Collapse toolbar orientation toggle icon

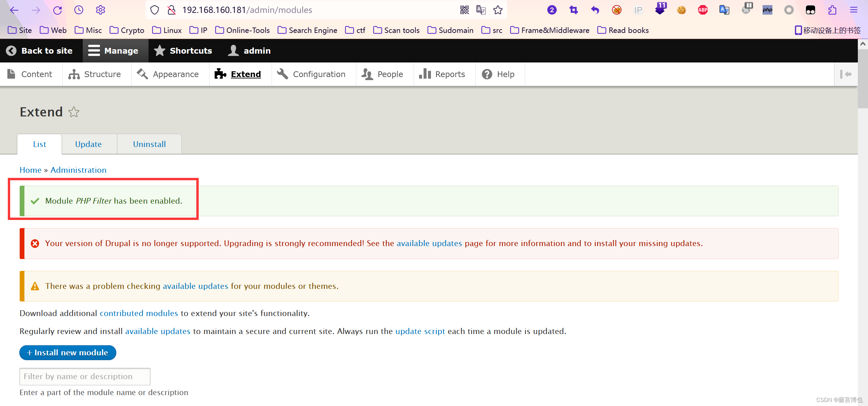[846, 74]
